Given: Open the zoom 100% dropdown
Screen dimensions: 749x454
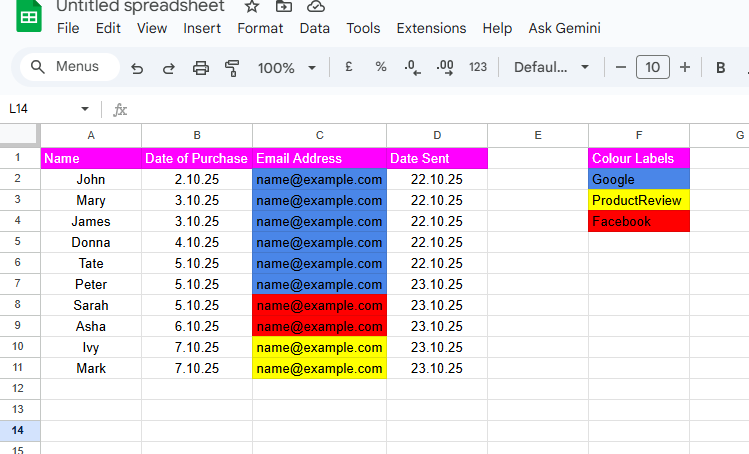Looking at the screenshot, I should tap(286, 68).
